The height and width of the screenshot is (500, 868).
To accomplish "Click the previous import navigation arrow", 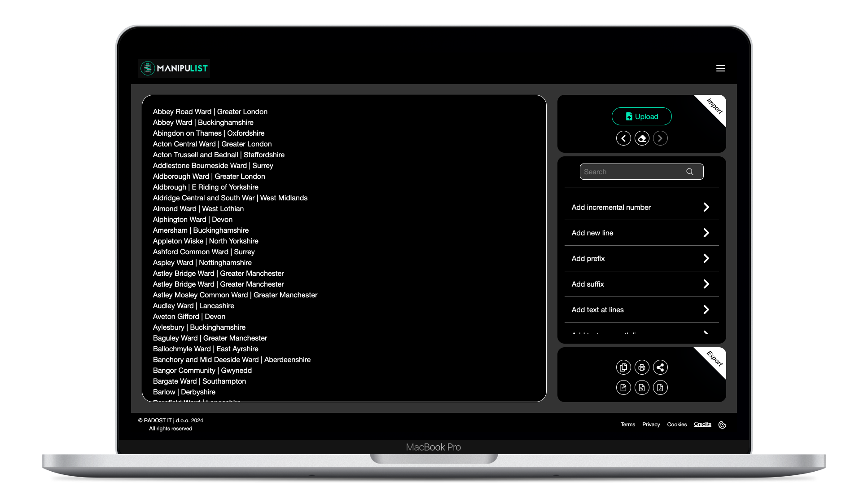I will [x=623, y=138].
